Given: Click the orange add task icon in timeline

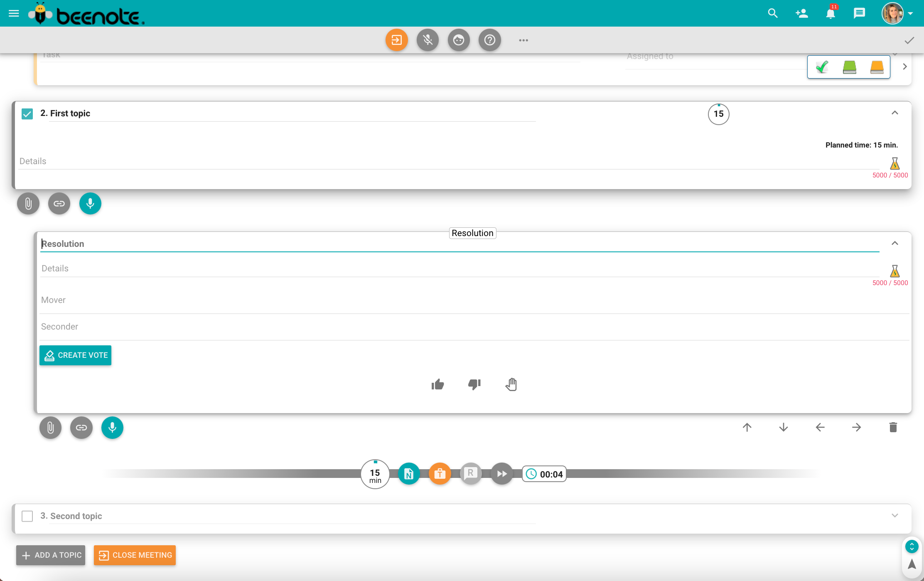Looking at the screenshot, I should [x=440, y=474].
